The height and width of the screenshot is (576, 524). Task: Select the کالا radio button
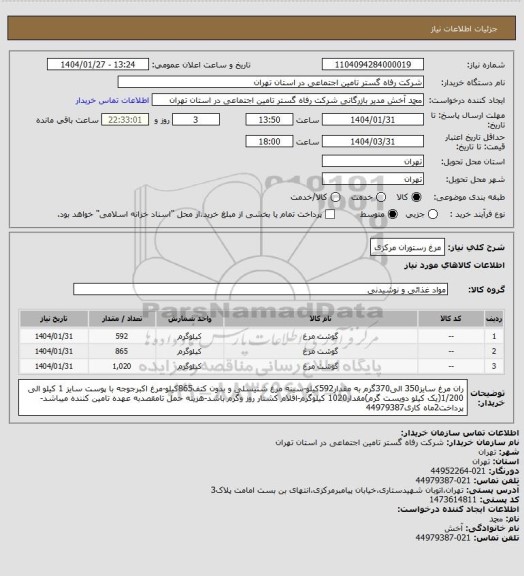416,197
